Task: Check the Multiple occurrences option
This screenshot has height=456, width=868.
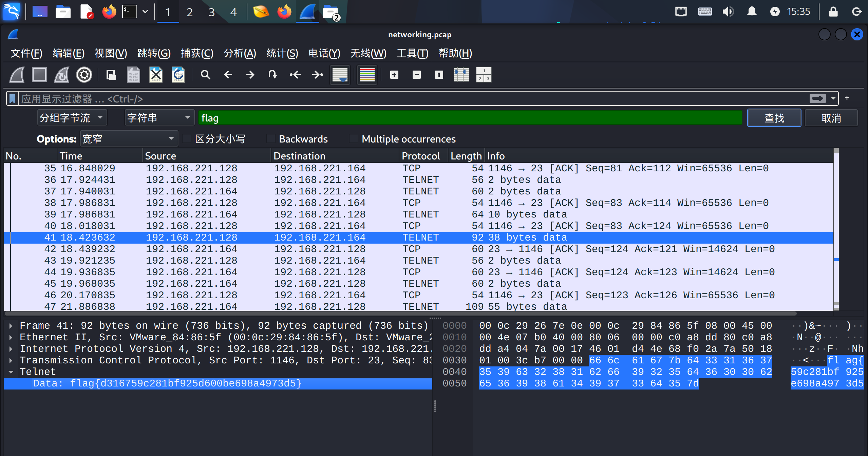Action: coord(353,139)
